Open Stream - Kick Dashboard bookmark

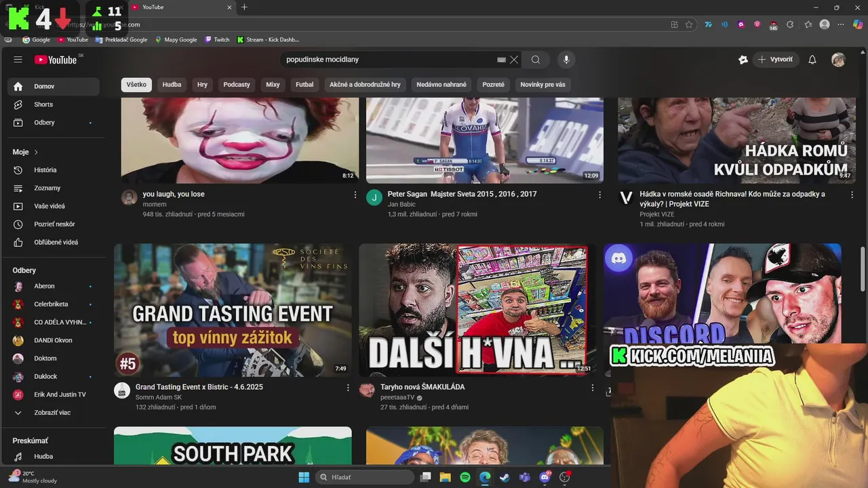[268, 40]
